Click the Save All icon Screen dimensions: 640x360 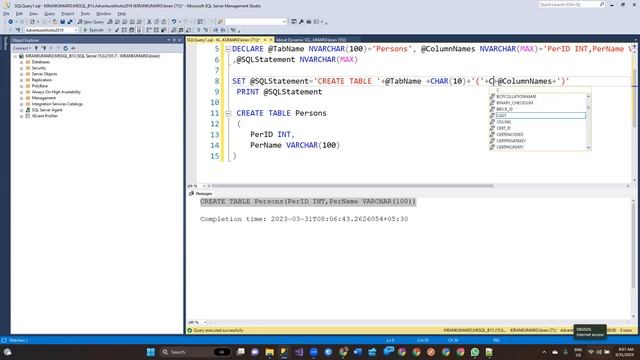click(x=70, y=22)
